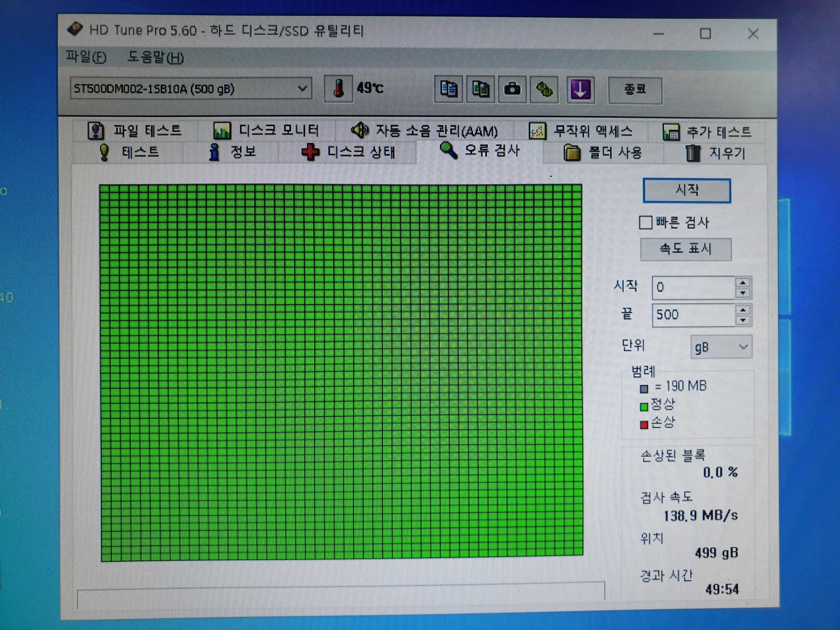
Task: Maximize the HD Tune Pro window
Action: (705, 34)
